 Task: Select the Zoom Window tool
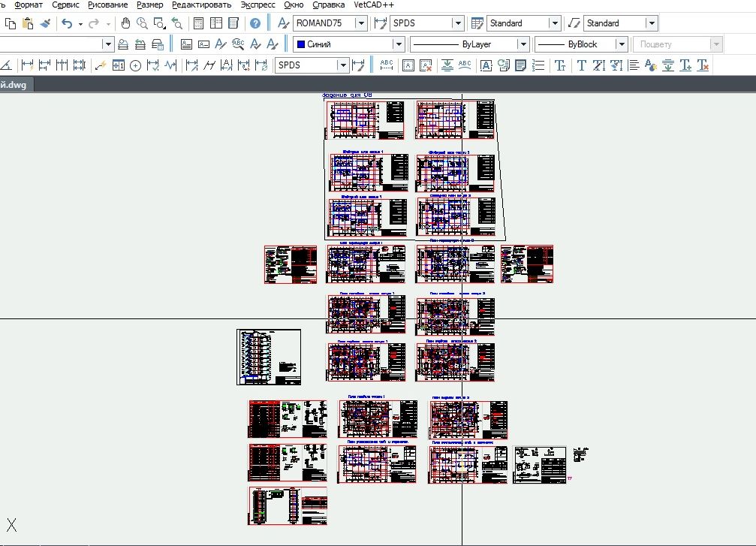[x=159, y=23]
